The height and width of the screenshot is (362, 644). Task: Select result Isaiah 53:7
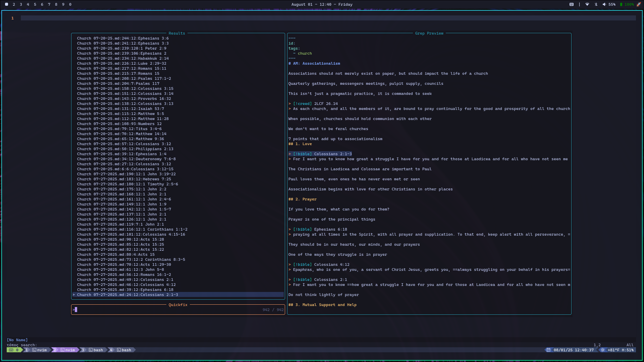tap(120, 109)
